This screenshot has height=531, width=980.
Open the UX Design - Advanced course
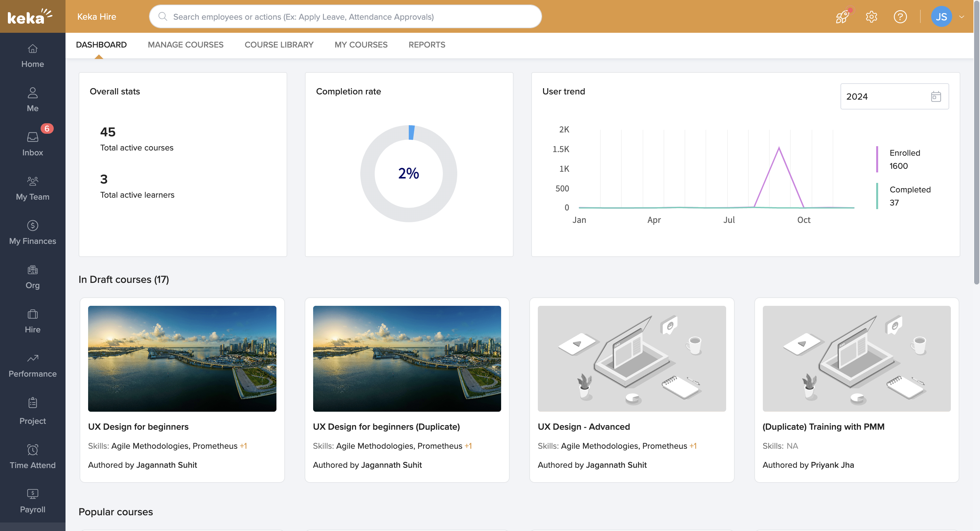tap(584, 427)
